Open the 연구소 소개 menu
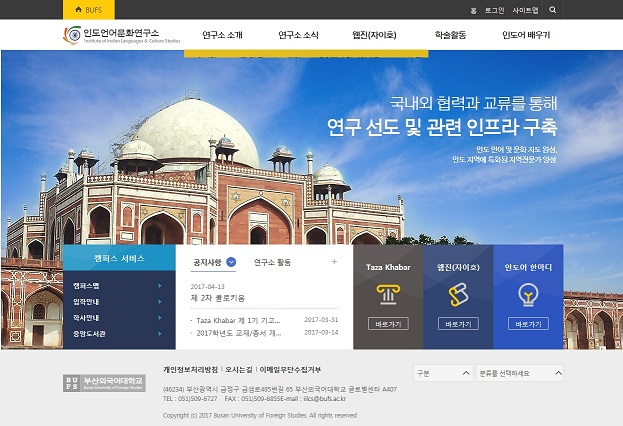Image resolution: width=623 pixels, height=426 pixels. (222, 35)
